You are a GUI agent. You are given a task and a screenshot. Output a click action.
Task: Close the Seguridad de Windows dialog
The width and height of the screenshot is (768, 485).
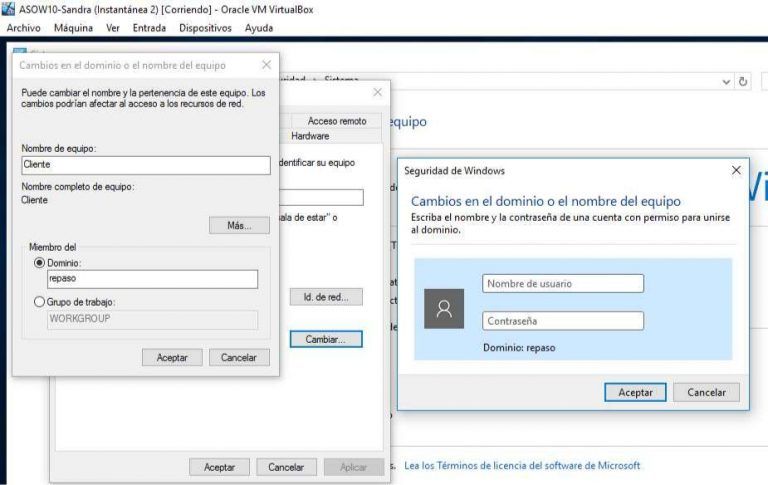(736, 170)
